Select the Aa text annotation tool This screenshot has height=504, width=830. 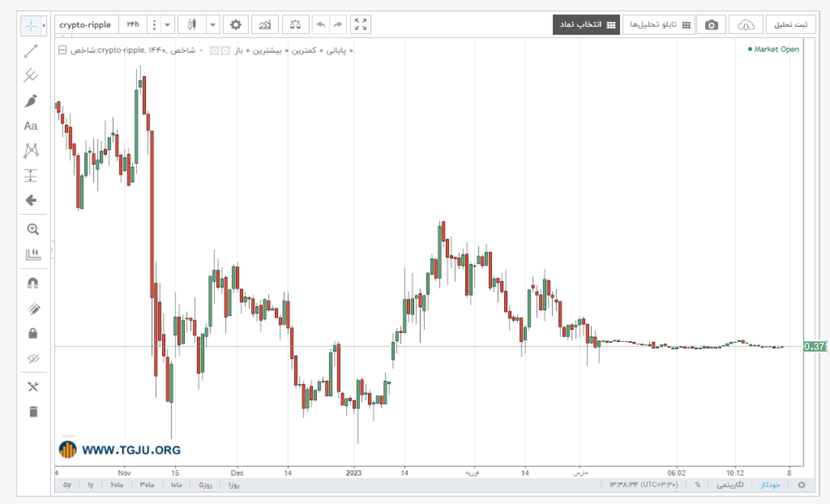31,126
